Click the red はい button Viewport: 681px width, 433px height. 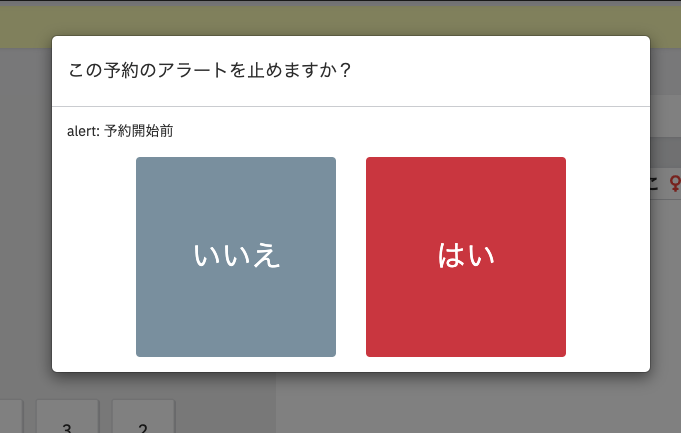click(x=465, y=256)
